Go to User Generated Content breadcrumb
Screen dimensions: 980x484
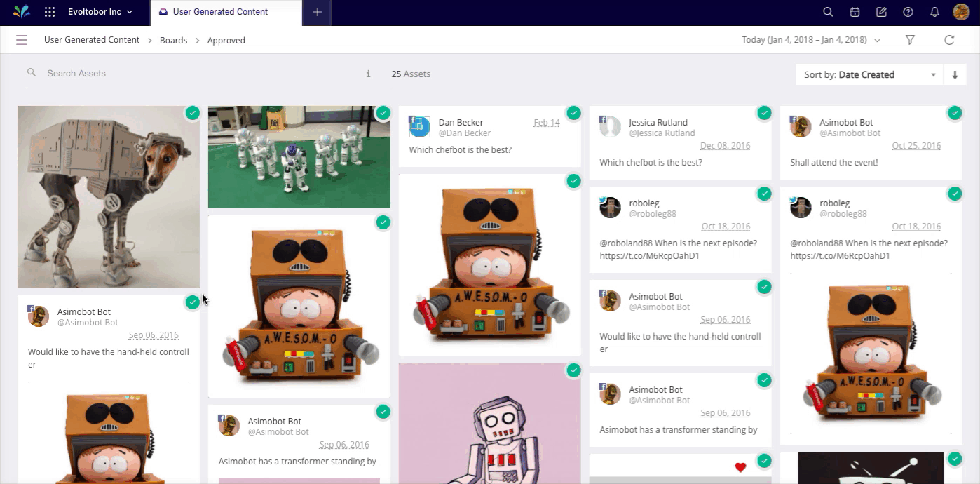click(92, 40)
